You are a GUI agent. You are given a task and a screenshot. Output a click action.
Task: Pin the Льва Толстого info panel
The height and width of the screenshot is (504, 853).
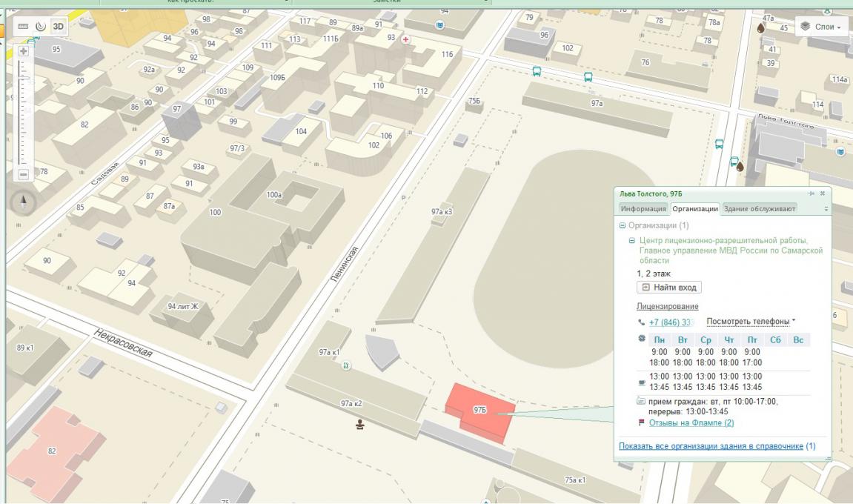(x=811, y=193)
